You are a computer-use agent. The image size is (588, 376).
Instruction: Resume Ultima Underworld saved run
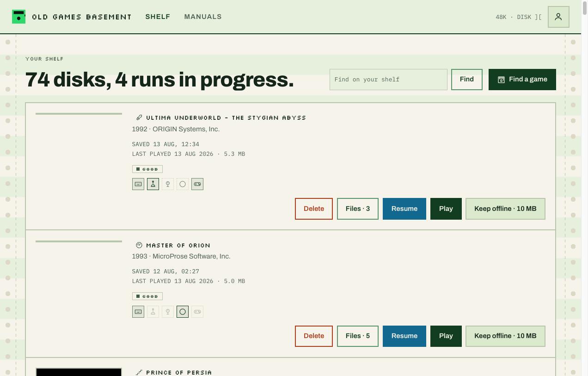pyautogui.click(x=404, y=209)
